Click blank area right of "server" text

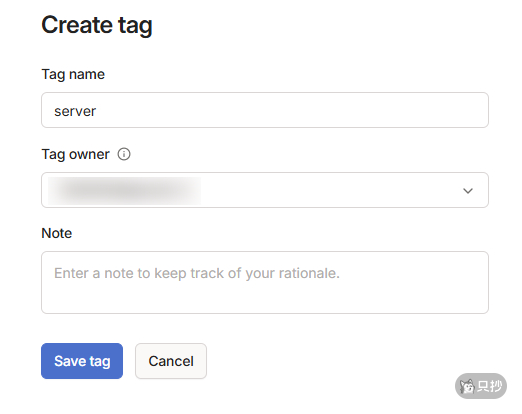click(290, 111)
